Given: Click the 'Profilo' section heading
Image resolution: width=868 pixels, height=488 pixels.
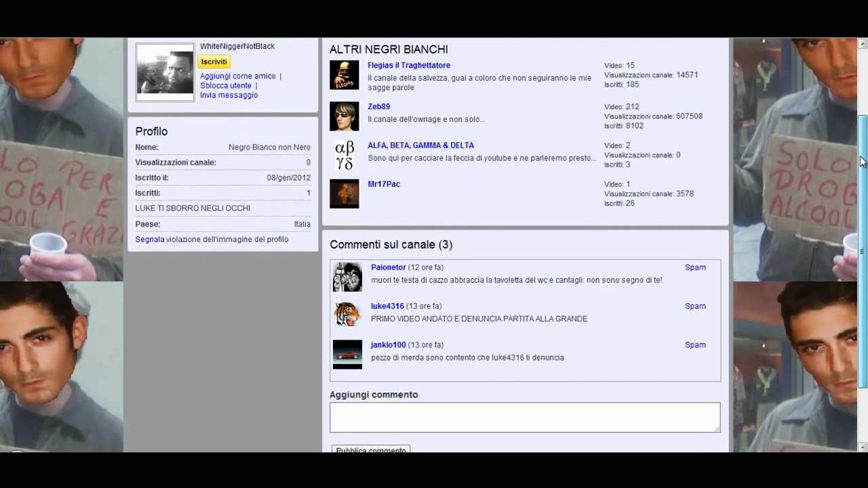Looking at the screenshot, I should pyautogui.click(x=151, y=131).
